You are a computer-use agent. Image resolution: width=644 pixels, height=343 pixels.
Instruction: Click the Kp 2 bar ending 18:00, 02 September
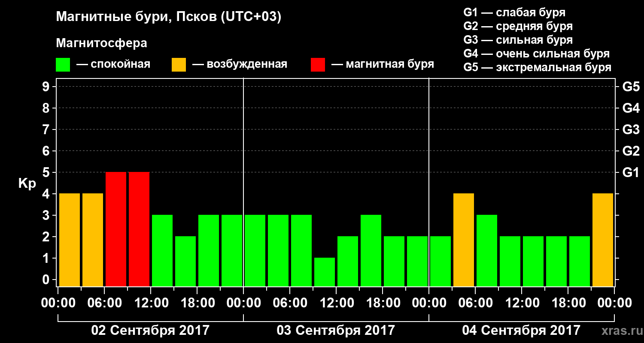(185, 261)
